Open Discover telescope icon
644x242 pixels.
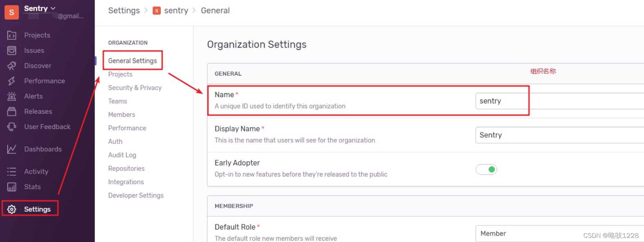12,66
